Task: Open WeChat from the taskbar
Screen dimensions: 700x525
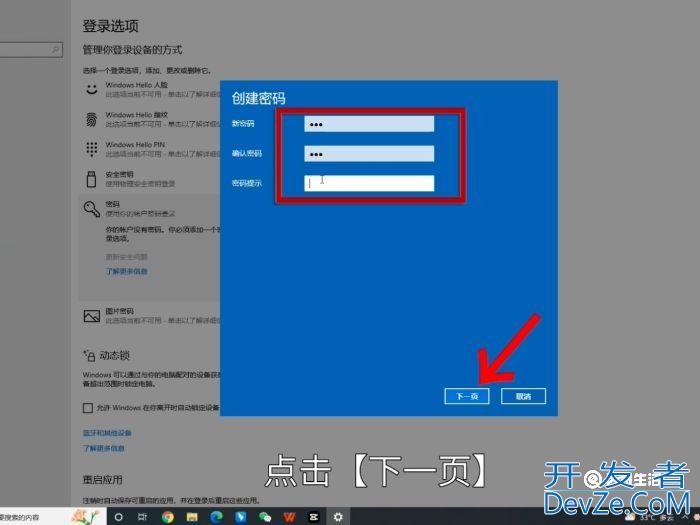Action: [265, 517]
